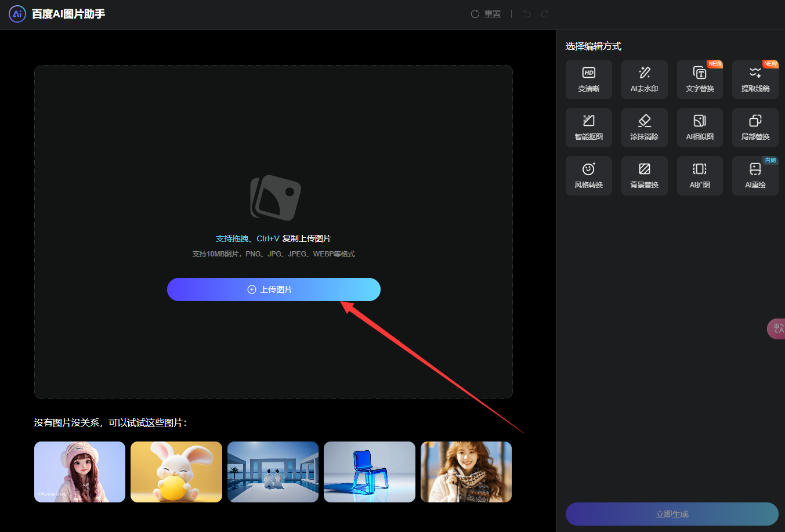785x532 pixels.
Task: Click the image placeholder icon in upload area
Action: click(x=275, y=198)
